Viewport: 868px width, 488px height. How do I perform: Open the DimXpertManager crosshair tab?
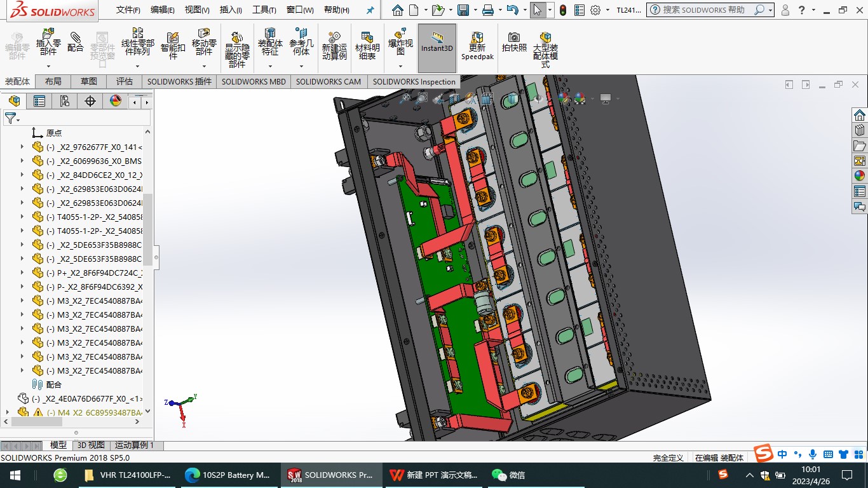90,101
